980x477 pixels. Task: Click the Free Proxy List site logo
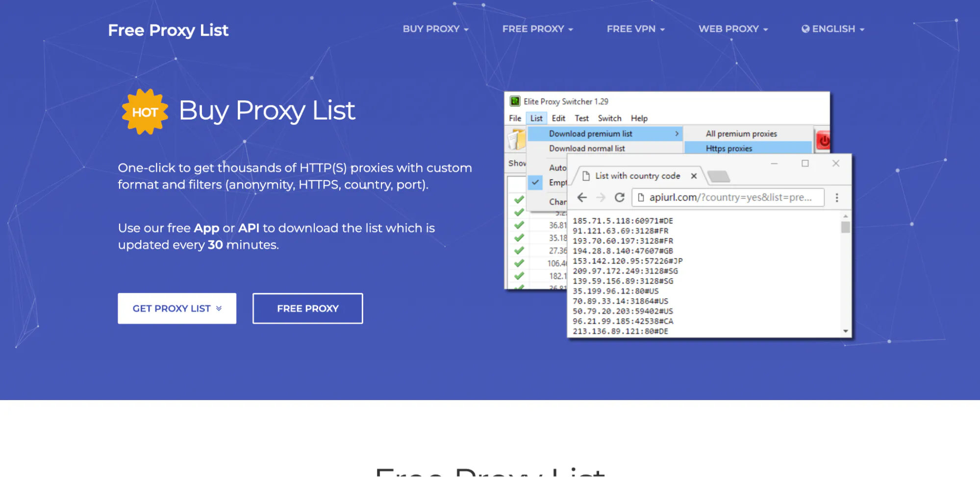[x=168, y=30]
